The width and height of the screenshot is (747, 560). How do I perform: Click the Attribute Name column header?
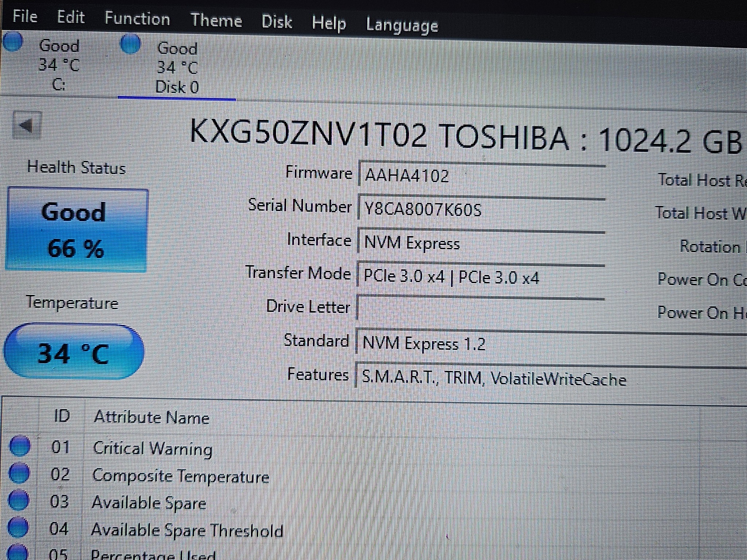click(x=152, y=417)
